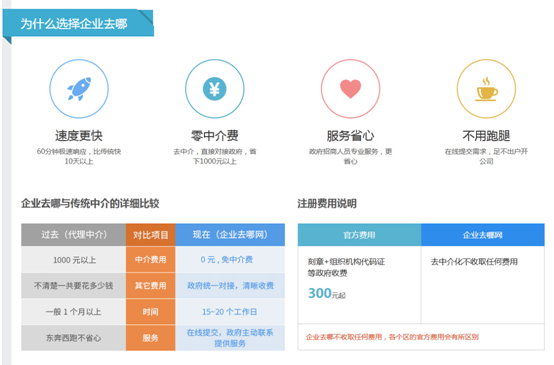The width and height of the screenshot is (554, 365).
Task: Click the 现在（企业去哪网） column header
Action: [230, 235]
